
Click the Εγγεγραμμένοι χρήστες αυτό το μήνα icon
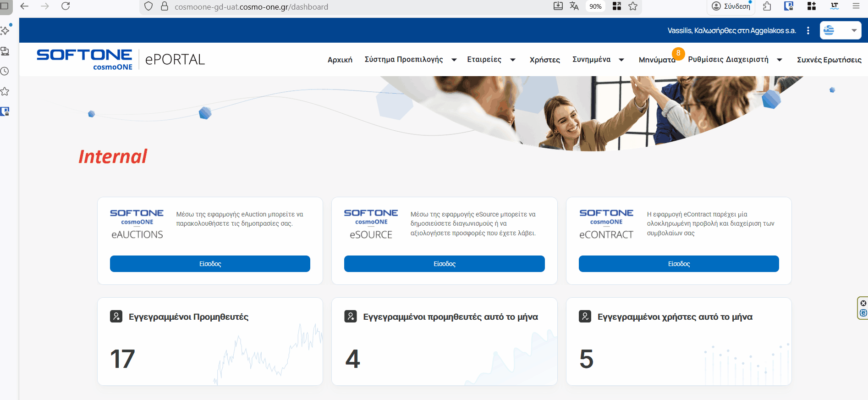pos(585,317)
